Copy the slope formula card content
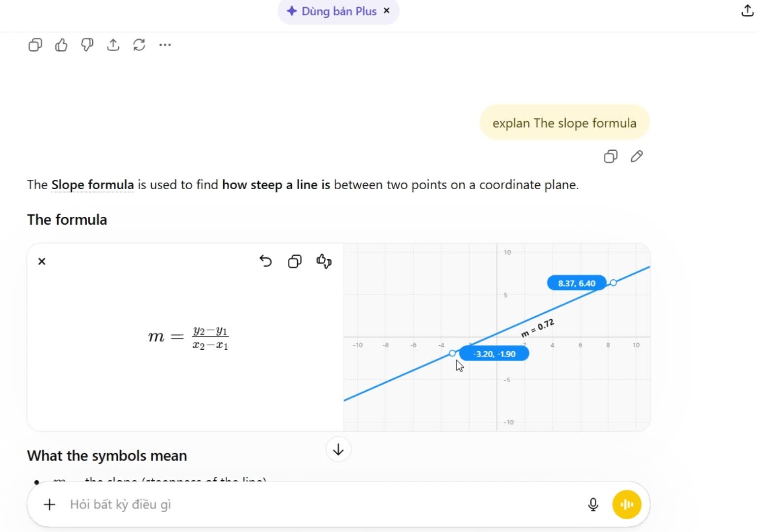Screen dimensions: 757x532 [295, 261]
